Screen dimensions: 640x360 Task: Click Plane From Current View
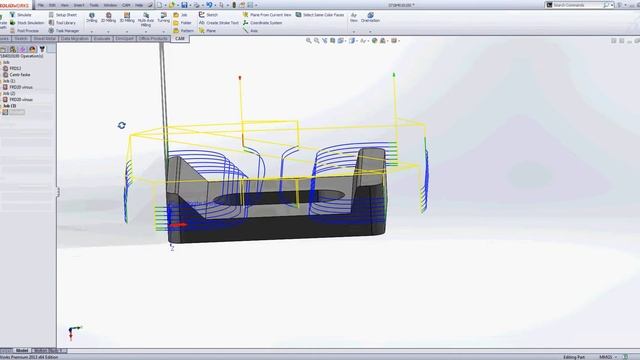tap(267, 15)
